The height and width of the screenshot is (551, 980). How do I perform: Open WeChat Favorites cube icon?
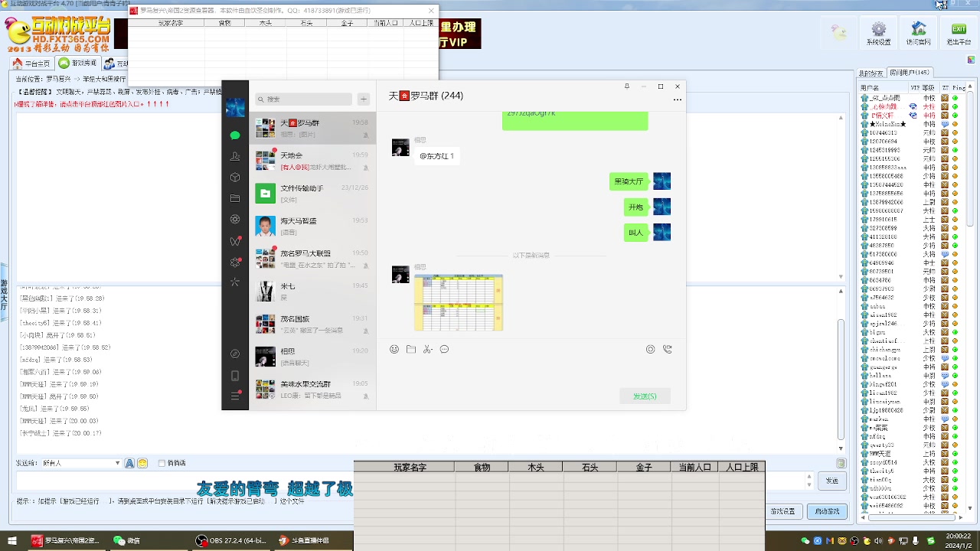pos(235,178)
